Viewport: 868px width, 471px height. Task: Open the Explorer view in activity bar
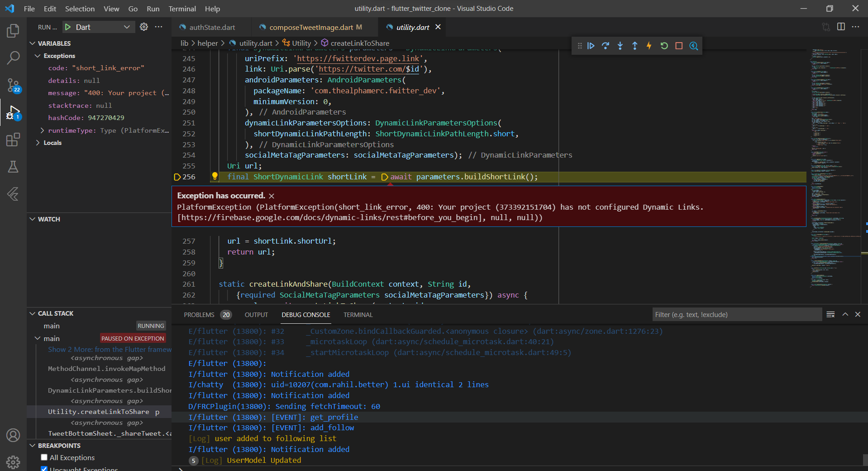pyautogui.click(x=13, y=31)
